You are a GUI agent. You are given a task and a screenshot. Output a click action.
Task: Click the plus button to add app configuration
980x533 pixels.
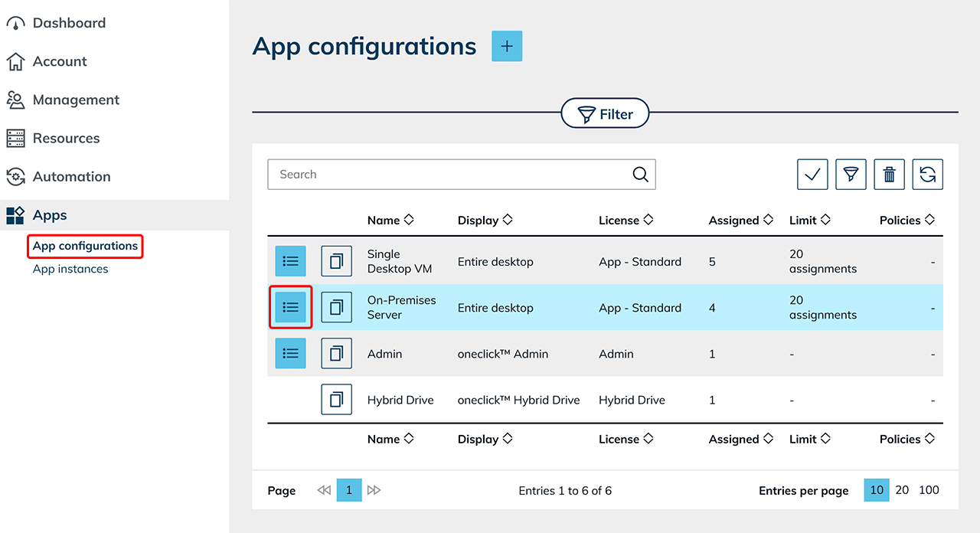(x=506, y=47)
